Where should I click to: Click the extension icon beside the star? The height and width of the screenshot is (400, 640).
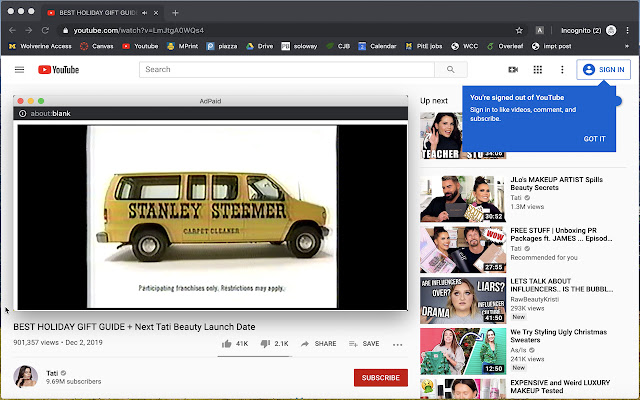pyautogui.click(x=540, y=30)
